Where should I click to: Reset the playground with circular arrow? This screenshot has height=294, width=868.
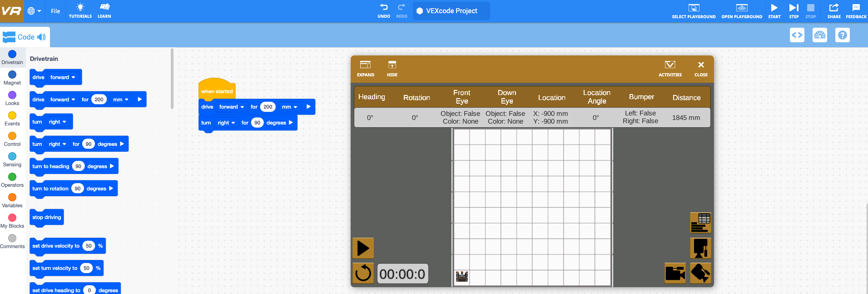point(363,273)
